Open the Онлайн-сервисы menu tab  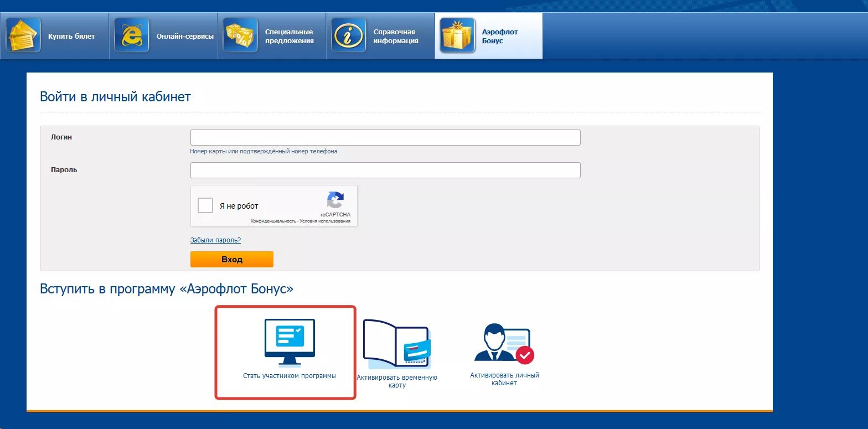point(163,36)
